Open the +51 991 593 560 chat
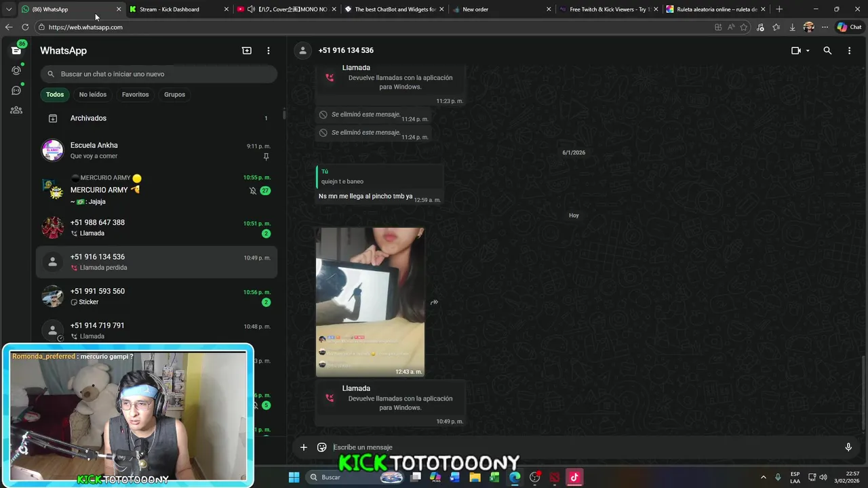The image size is (868, 488). point(157,296)
